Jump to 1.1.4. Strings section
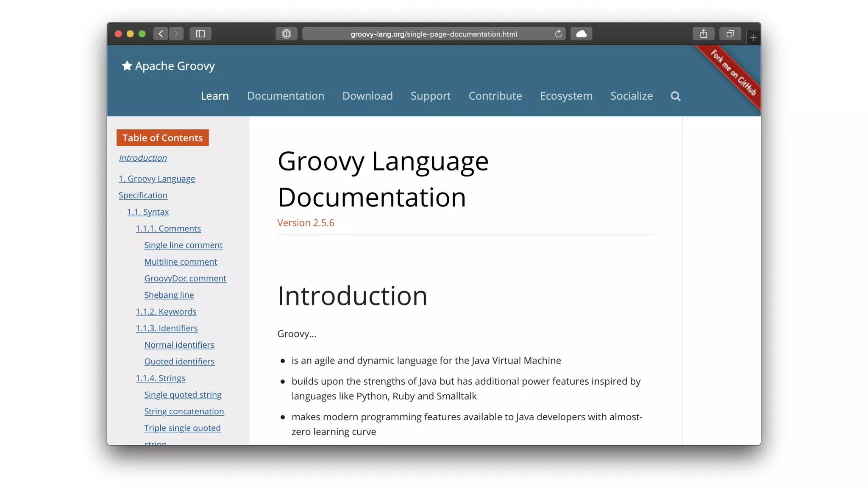The width and height of the screenshot is (868, 489). pyautogui.click(x=160, y=378)
